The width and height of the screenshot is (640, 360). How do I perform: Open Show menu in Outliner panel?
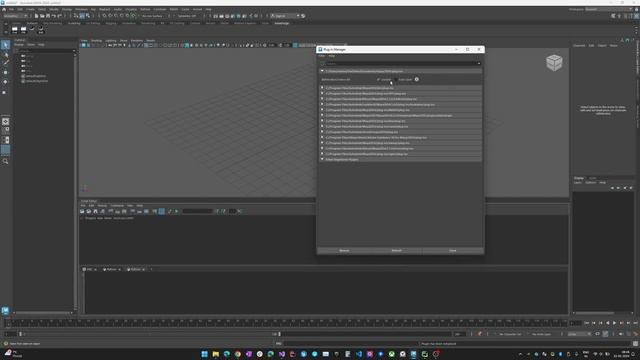(31, 44)
